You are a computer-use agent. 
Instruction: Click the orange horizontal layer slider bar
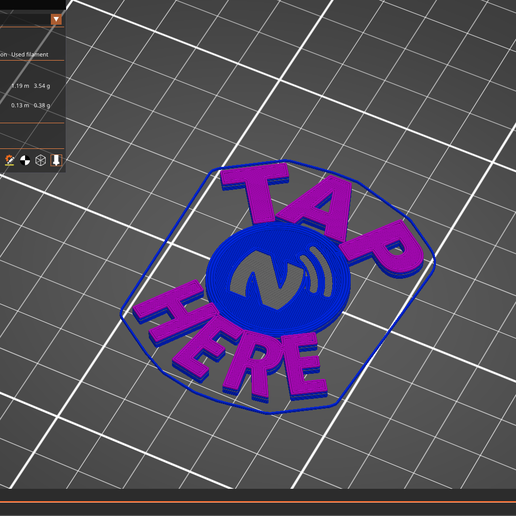pos(258,501)
